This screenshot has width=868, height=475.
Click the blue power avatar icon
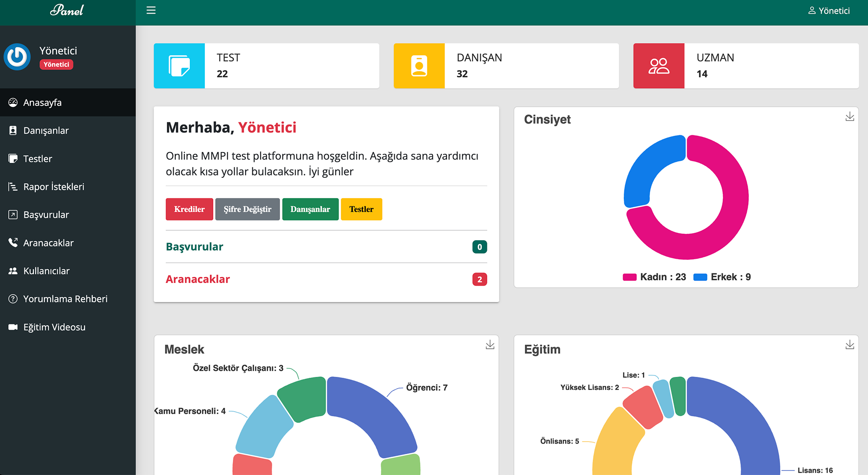pos(17,57)
